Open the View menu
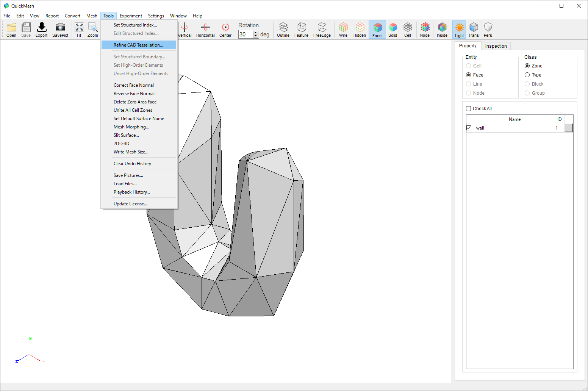The height and width of the screenshot is (391, 588). [x=34, y=16]
